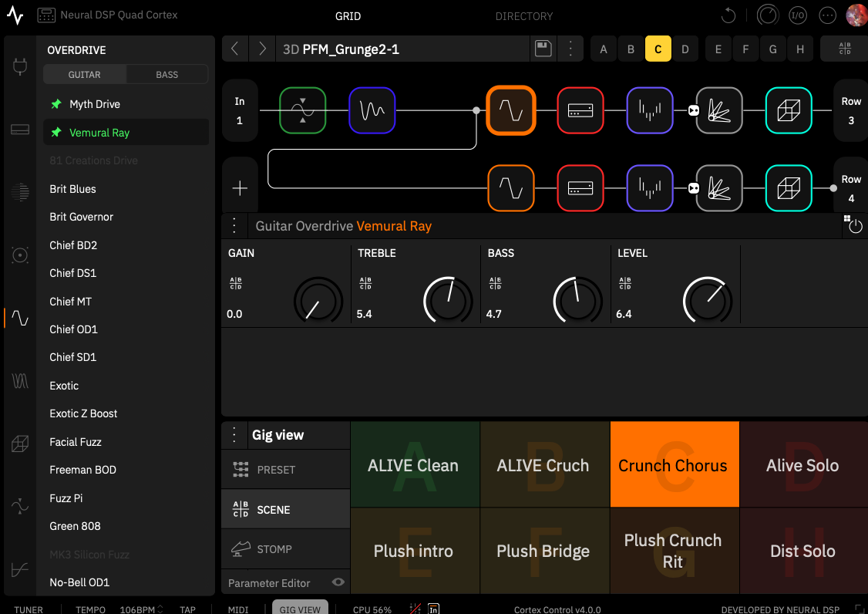Select the purple cab block in row 4
The width and height of the screenshot is (868, 614).
pyautogui.click(x=650, y=188)
